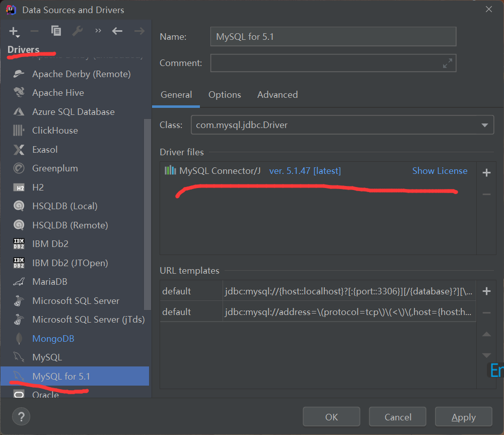Screen dimensions: 504x435
Task: Click the HSQLDB (Remote) icon
Action: [x=19, y=225]
